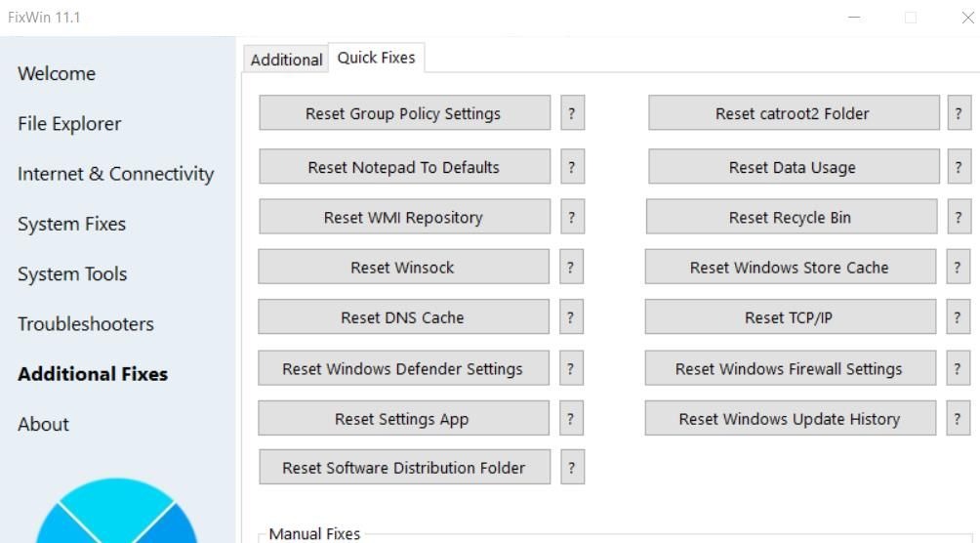Click the Reset Recycle Bin button
Viewport: 980px width, 543px height.
coord(792,217)
